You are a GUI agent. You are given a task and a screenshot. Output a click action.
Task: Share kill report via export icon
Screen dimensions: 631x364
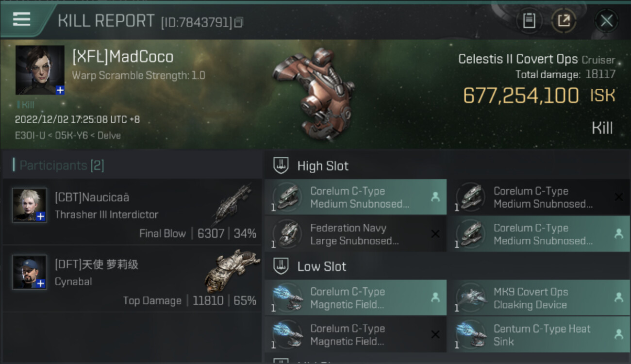[564, 21]
